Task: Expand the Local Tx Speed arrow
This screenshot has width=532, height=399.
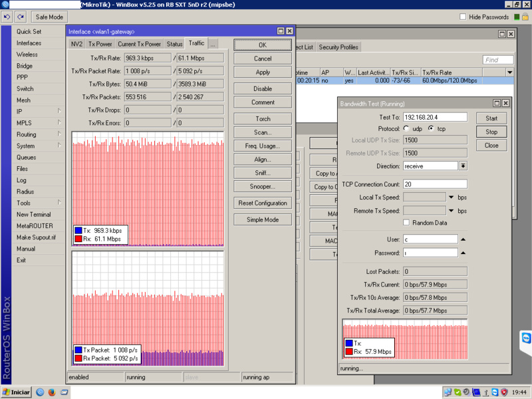Action: pos(452,198)
